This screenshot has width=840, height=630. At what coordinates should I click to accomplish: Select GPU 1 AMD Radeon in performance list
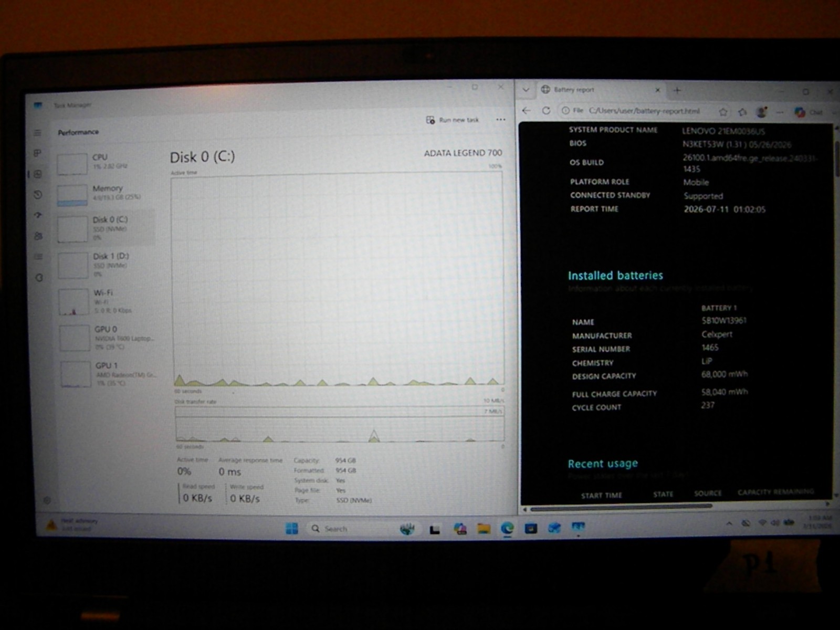click(x=108, y=373)
